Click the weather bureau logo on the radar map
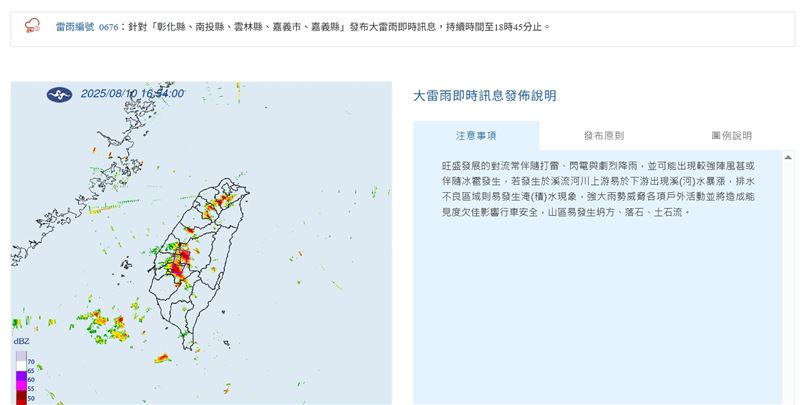Screen dimensions: 800x405 pyautogui.click(x=59, y=94)
